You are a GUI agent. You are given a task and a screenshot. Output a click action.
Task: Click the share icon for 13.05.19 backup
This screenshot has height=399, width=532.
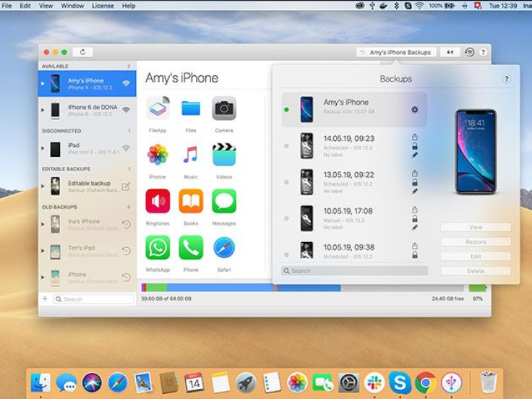coord(415,173)
